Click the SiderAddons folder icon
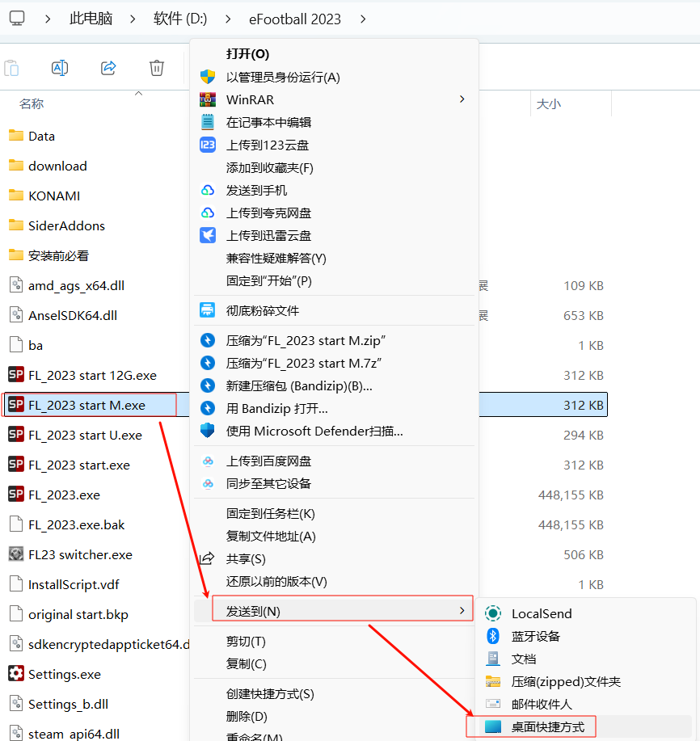Screen dimensions: 700x741 [16, 225]
